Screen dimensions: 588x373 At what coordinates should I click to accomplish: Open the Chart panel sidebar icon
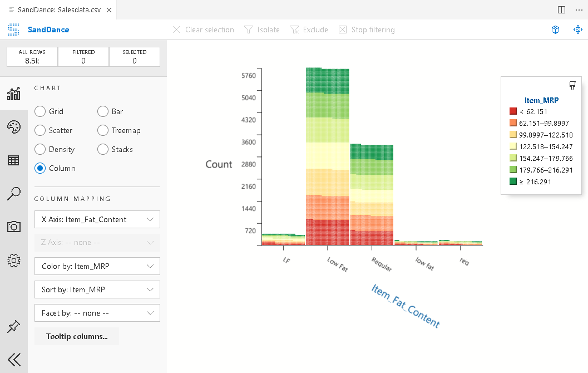coord(13,94)
